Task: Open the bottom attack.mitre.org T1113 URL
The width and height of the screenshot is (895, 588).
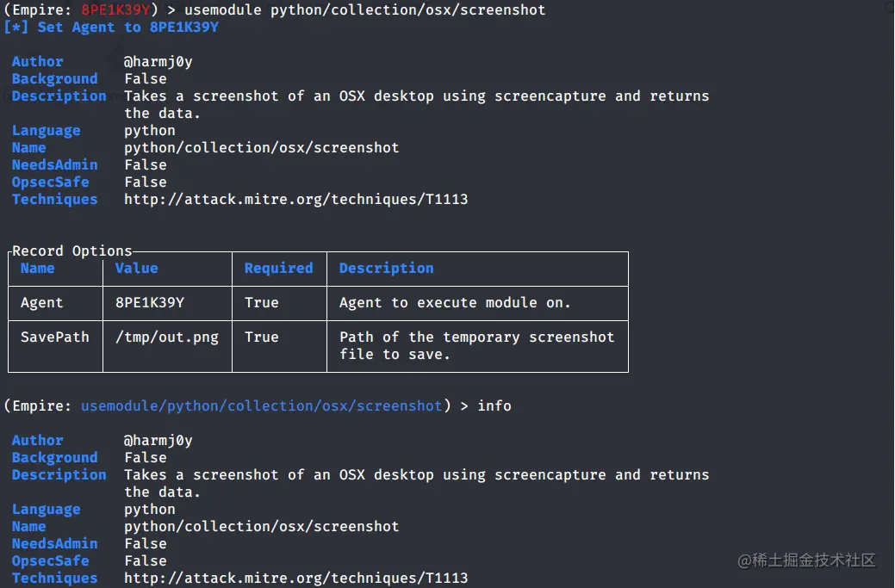Action: 295,578
